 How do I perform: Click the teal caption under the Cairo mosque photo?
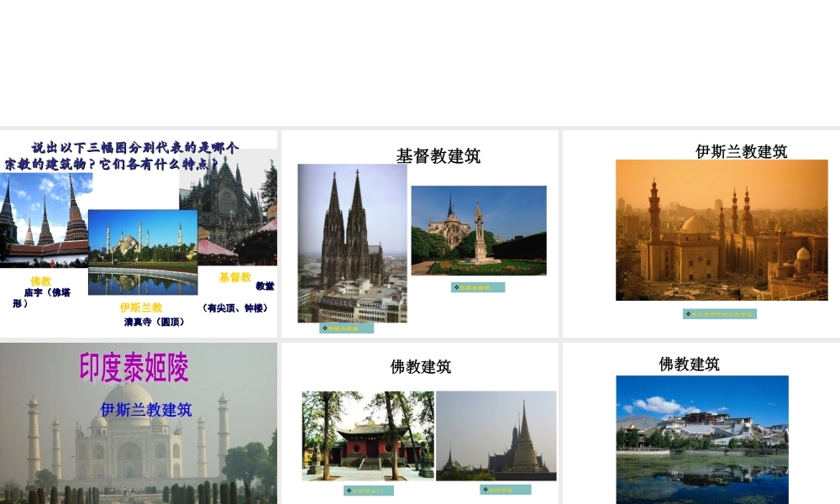(720, 314)
